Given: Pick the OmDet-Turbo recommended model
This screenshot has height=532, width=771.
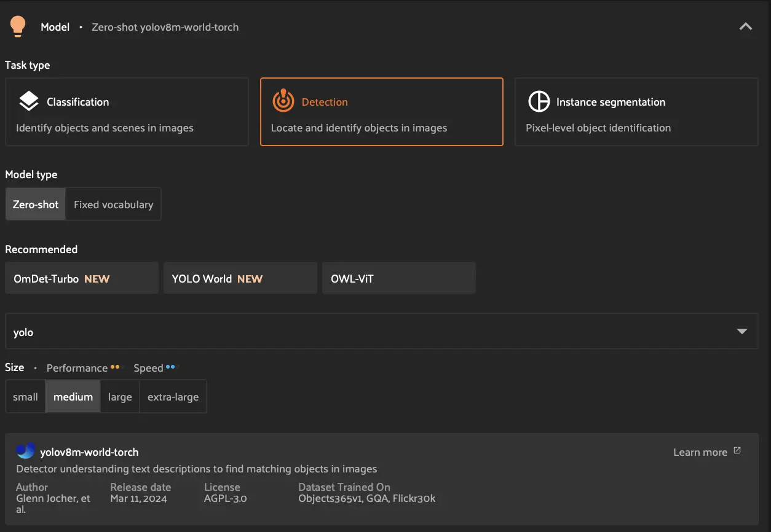Looking at the screenshot, I should tap(81, 278).
